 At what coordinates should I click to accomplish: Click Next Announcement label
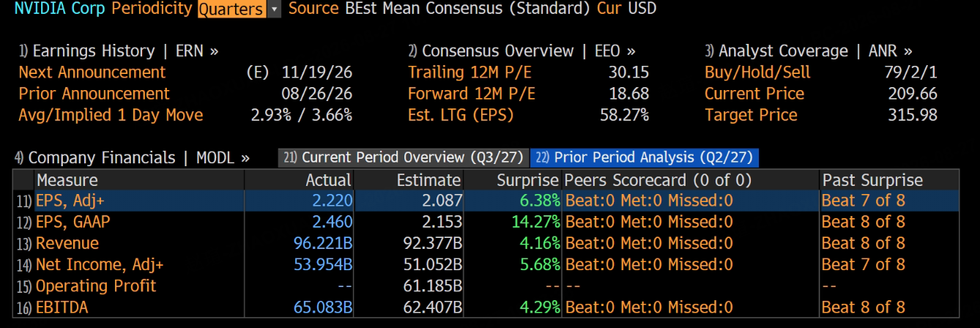(92, 72)
